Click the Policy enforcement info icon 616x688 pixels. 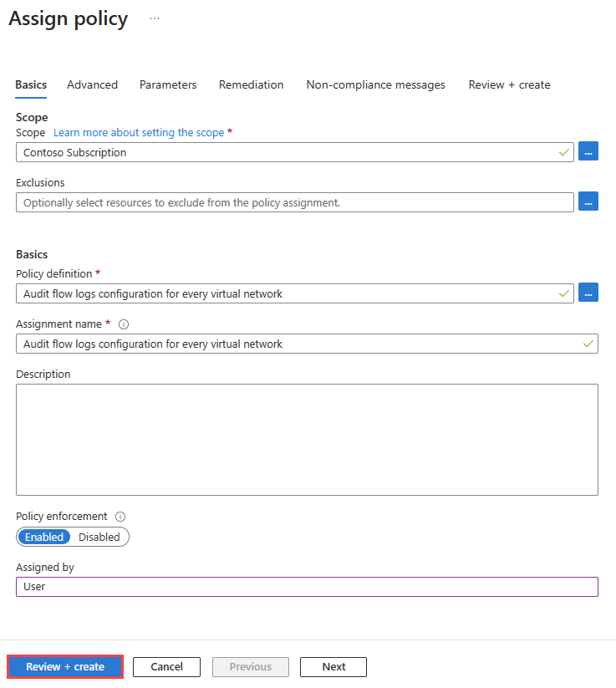point(120,517)
